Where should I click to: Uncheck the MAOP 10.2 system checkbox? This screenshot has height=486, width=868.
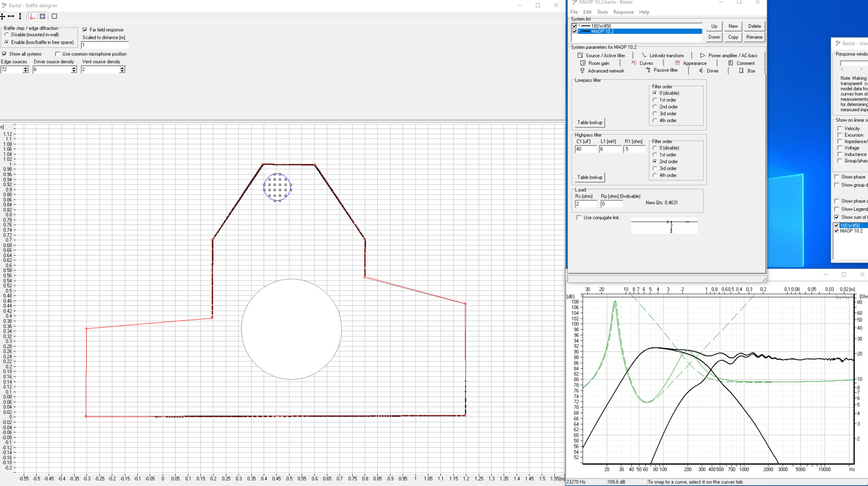tap(575, 31)
